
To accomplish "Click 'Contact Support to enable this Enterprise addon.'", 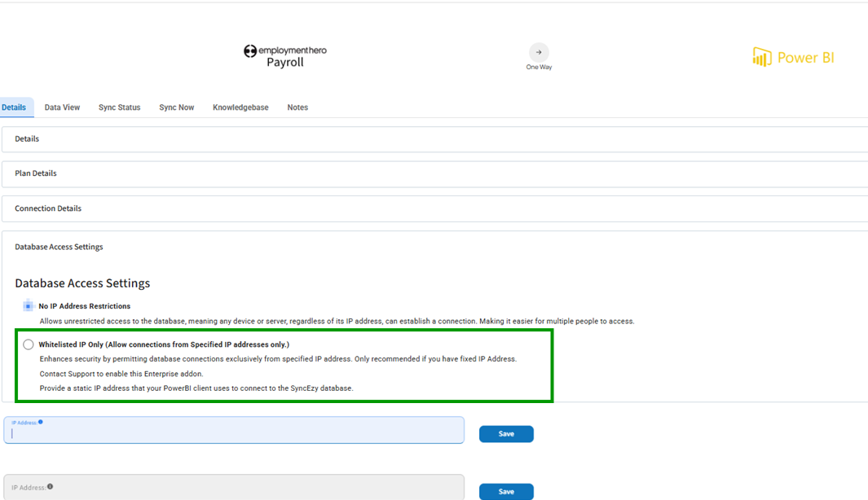I will (121, 374).
